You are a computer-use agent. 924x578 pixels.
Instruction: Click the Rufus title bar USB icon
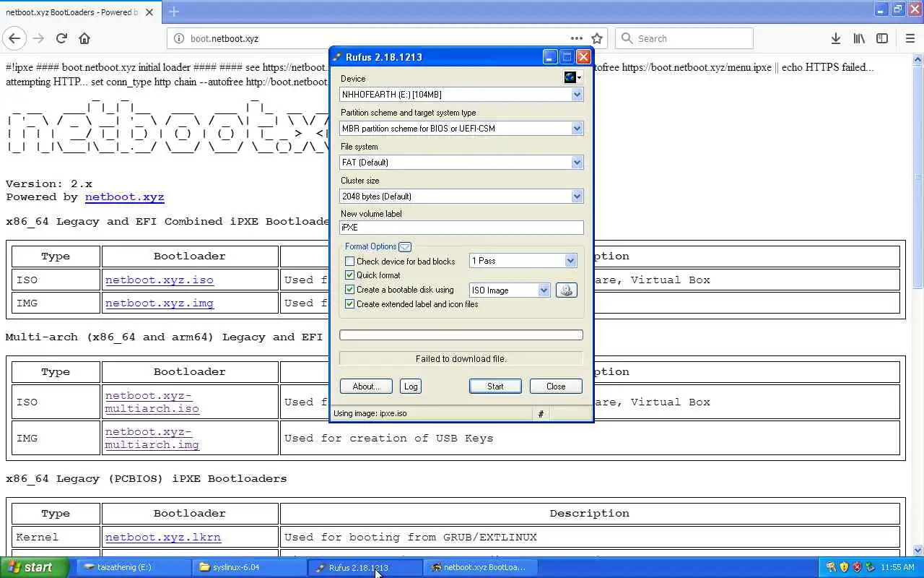336,57
